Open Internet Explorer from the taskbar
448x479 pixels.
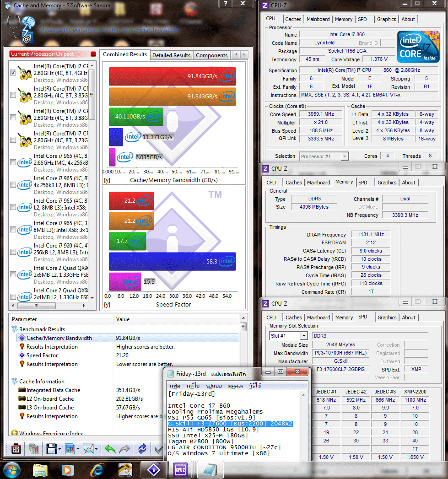pyautogui.click(x=97, y=470)
